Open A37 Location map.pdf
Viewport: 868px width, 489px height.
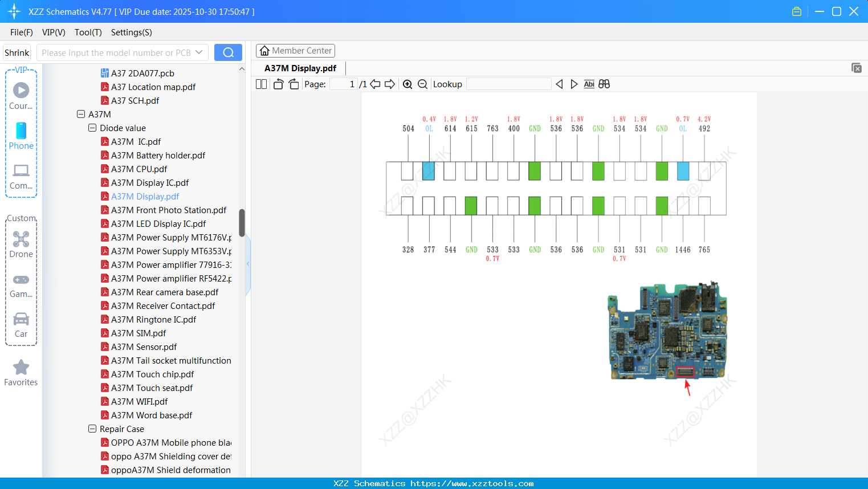click(153, 87)
